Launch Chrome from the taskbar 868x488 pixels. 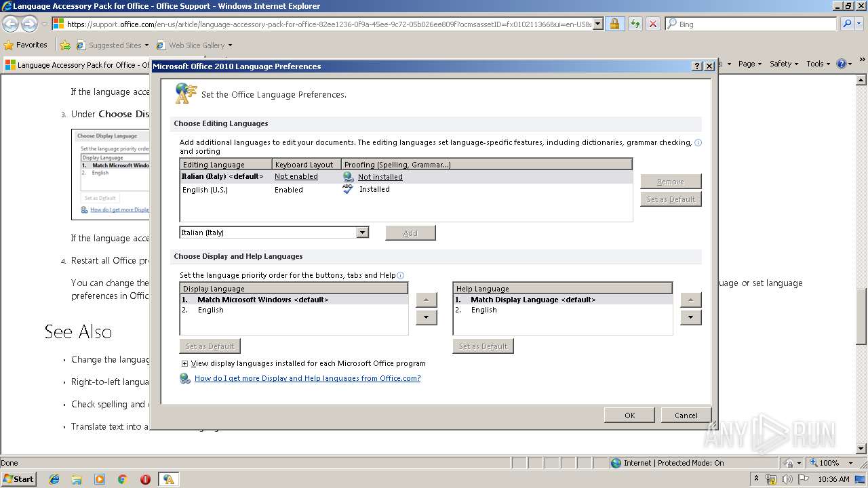click(122, 479)
